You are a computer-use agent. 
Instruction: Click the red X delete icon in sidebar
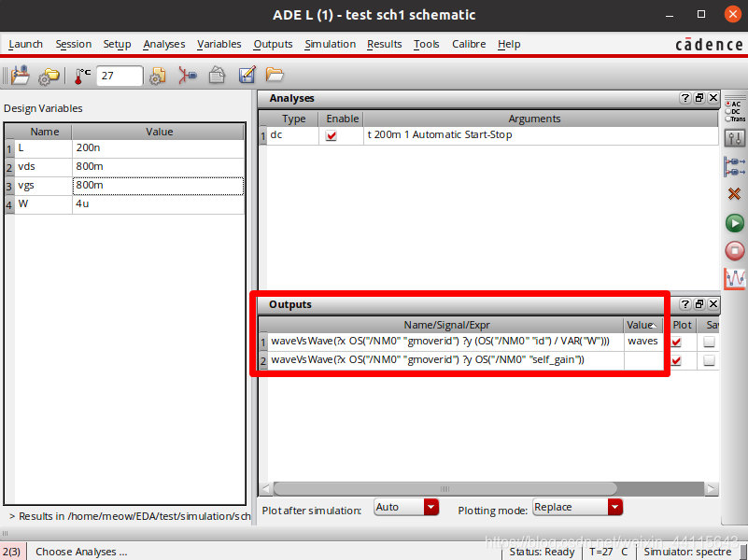pyautogui.click(x=735, y=194)
